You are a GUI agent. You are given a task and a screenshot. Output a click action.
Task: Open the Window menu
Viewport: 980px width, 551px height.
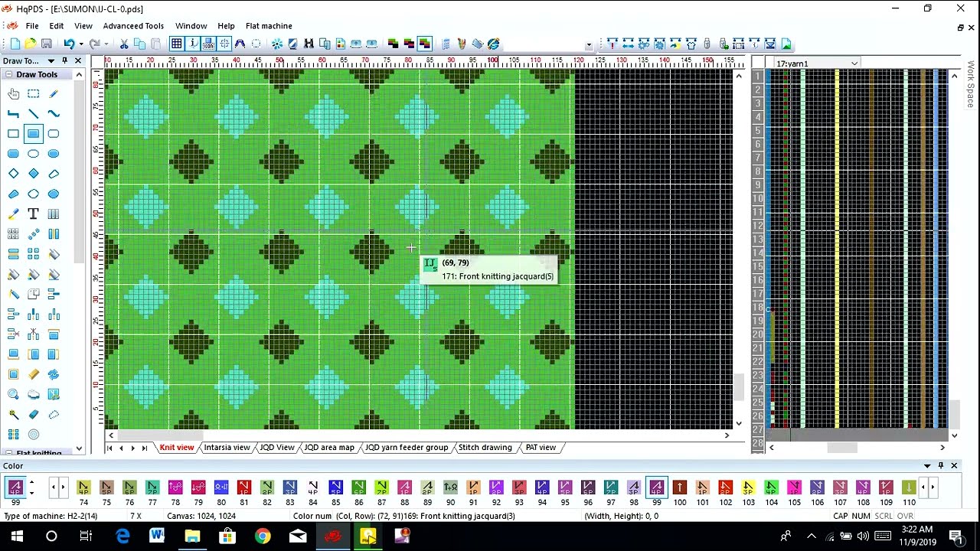[191, 26]
